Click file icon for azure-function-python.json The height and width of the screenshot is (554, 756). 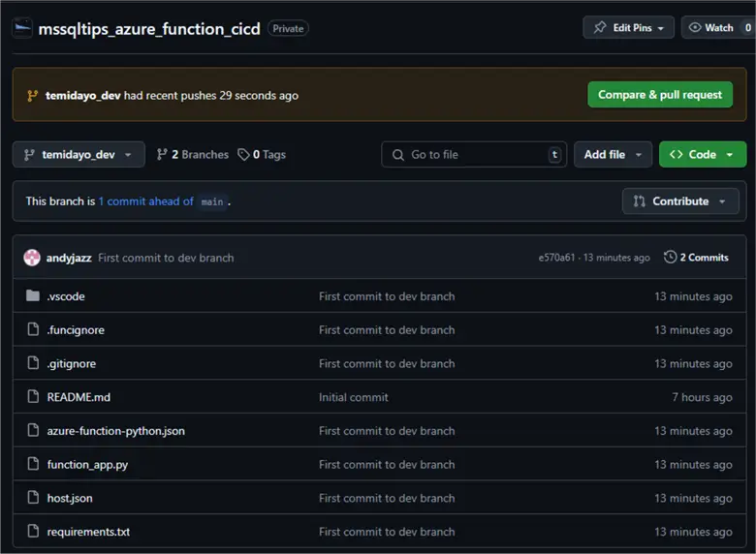point(33,430)
